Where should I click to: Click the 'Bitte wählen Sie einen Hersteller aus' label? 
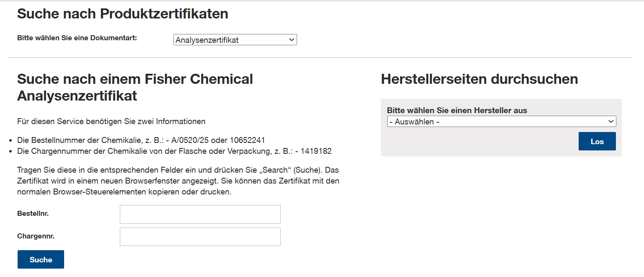pyautogui.click(x=457, y=111)
